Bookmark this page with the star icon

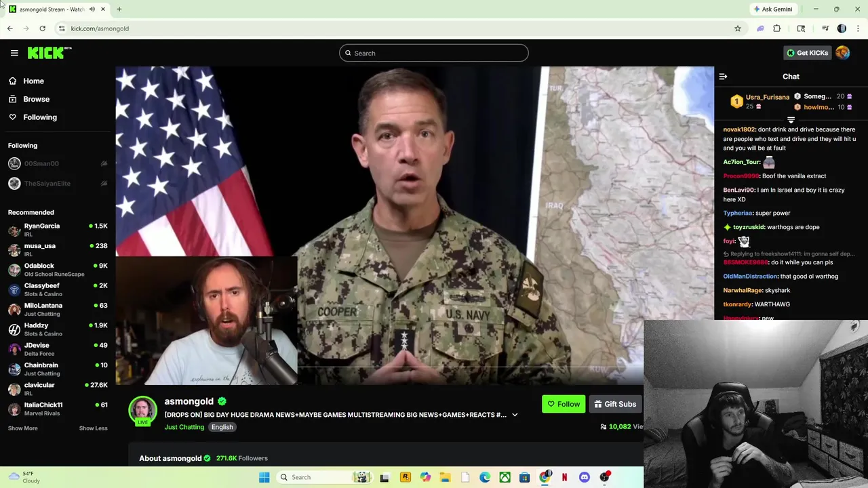pyautogui.click(x=738, y=28)
